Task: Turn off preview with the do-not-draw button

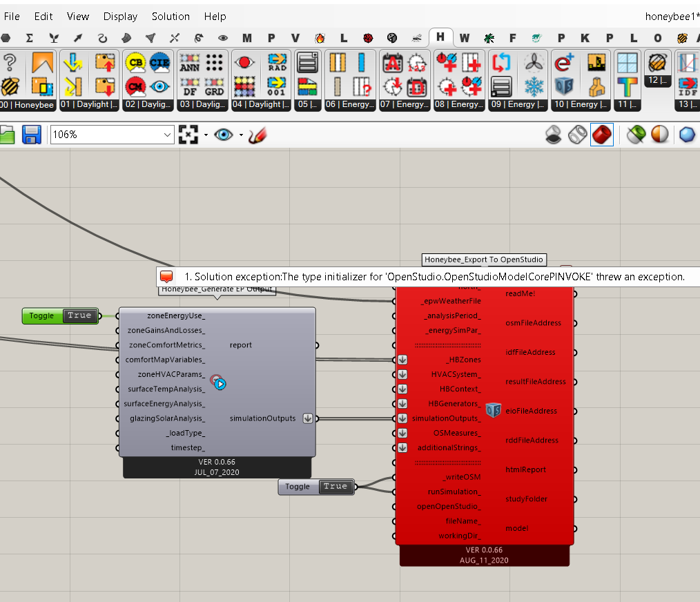Action: pyautogui.click(x=553, y=135)
